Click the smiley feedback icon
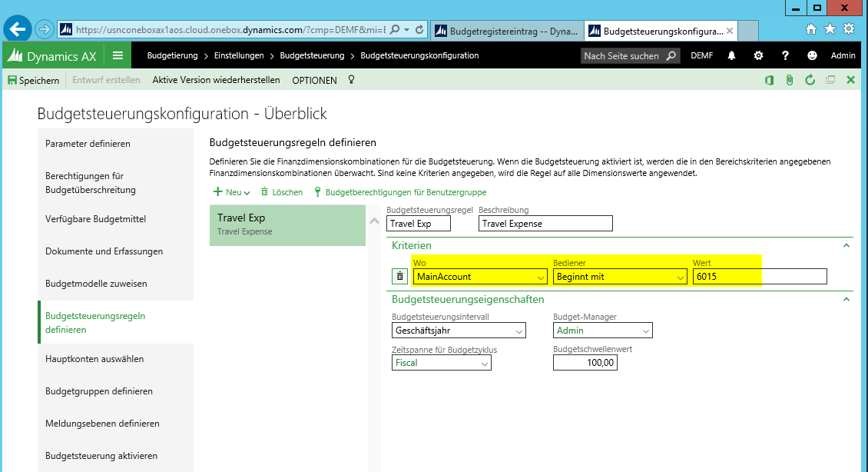The width and height of the screenshot is (868, 472). pyautogui.click(x=812, y=55)
